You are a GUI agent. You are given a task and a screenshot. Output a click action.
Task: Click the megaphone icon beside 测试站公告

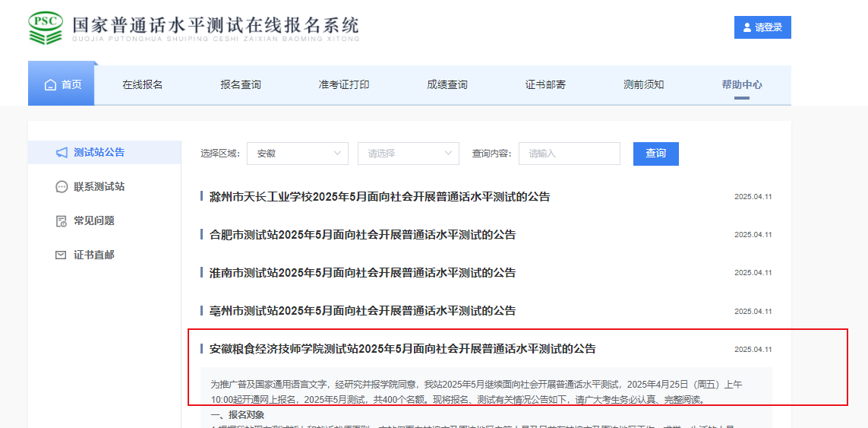(62, 153)
